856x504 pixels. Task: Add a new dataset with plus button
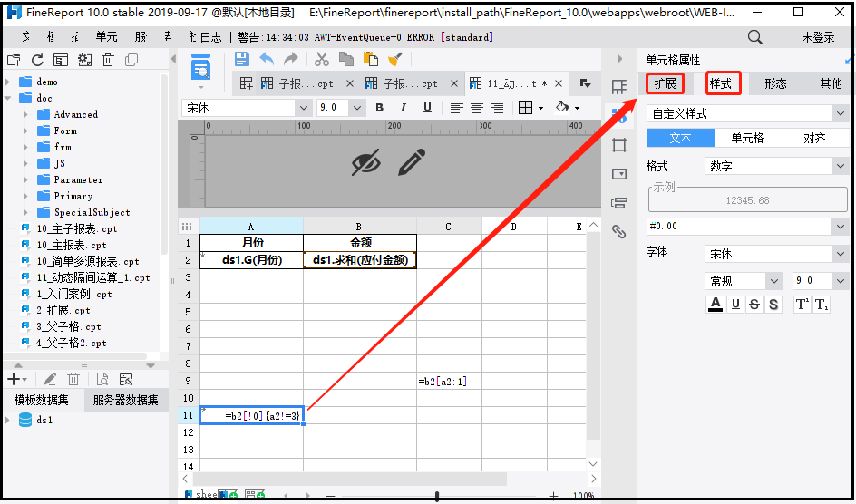13,379
